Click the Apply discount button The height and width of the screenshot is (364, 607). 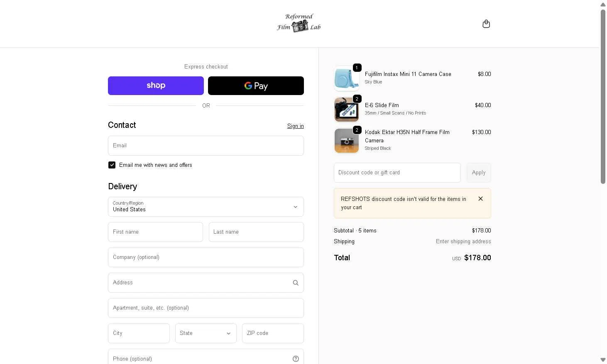coord(479,173)
